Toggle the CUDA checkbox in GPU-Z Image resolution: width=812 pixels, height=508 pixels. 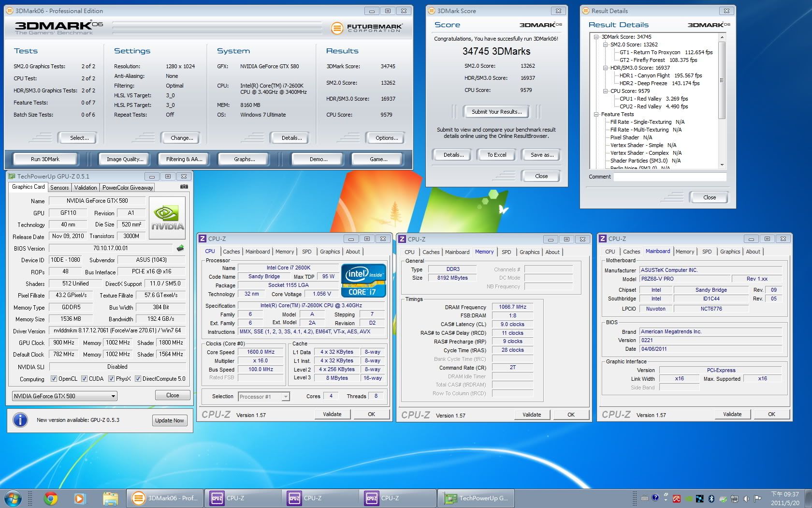pos(84,379)
